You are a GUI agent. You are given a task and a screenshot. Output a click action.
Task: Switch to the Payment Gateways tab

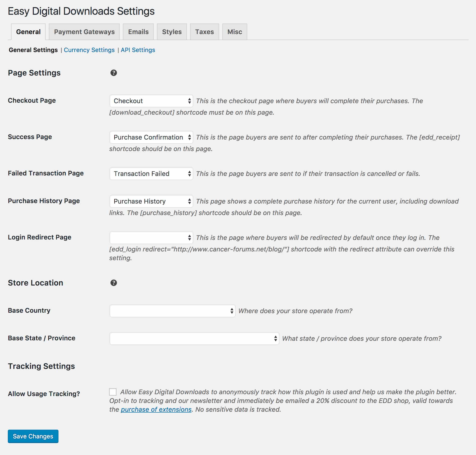pyautogui.click(x=84, y=32)
